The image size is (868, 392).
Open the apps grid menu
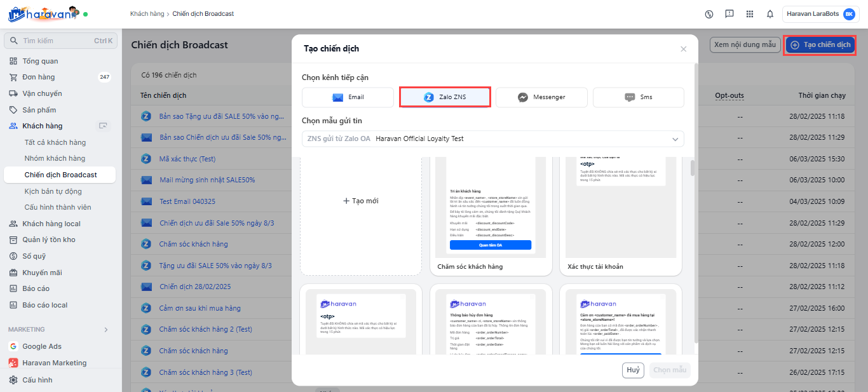click(x=750, y=14)
